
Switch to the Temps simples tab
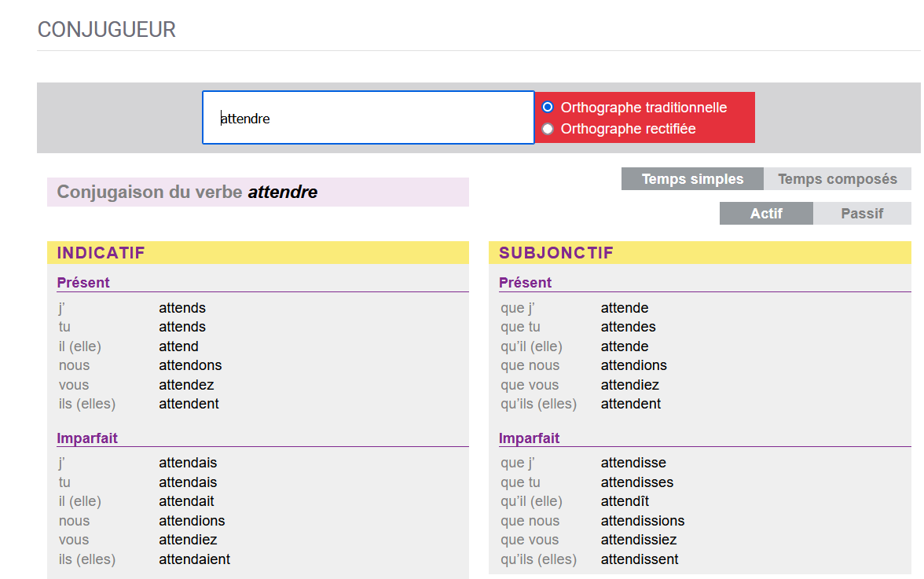692,179
